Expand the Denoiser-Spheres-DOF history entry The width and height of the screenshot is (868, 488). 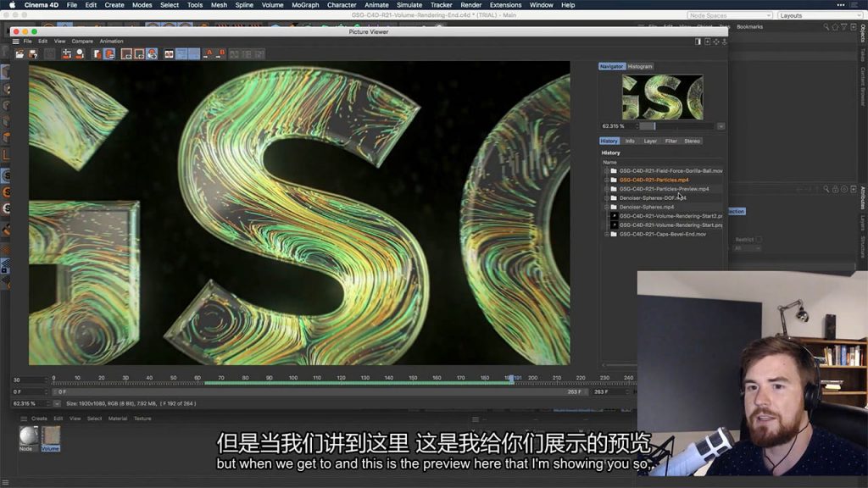pyautogui.click(x=607, y=198)
